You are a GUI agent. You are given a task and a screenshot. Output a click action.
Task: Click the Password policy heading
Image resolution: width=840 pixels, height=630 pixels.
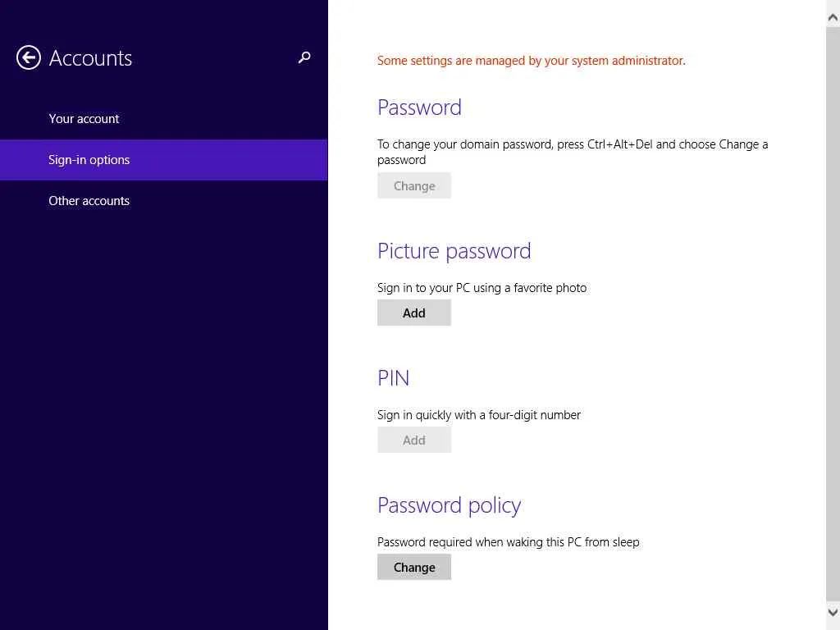pos(449,505)
